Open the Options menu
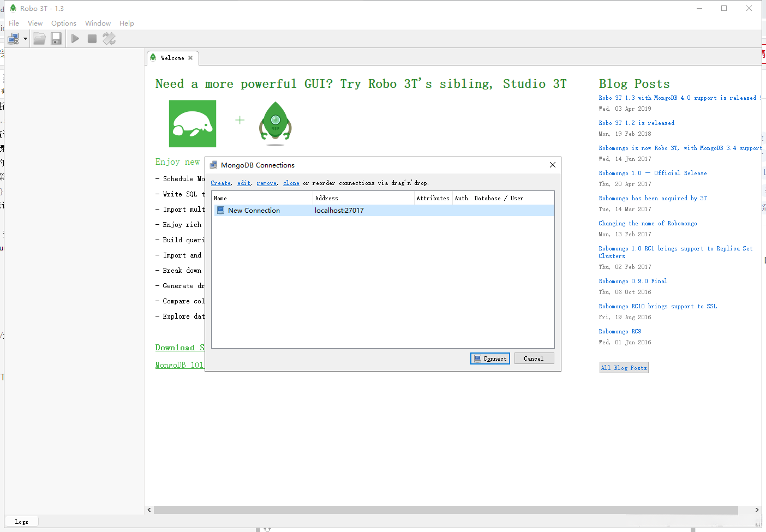766x532 pixels. point(64,23)
